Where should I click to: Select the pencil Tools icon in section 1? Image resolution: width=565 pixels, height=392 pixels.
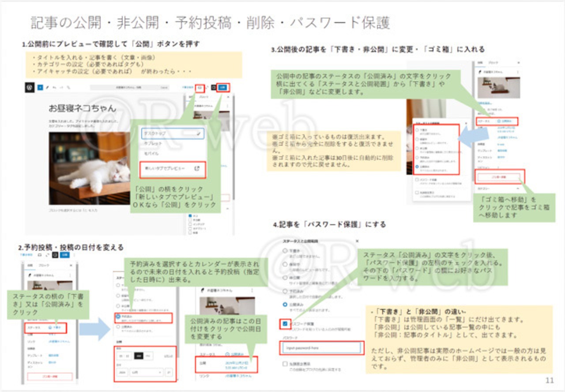click(x=47, y=87)
